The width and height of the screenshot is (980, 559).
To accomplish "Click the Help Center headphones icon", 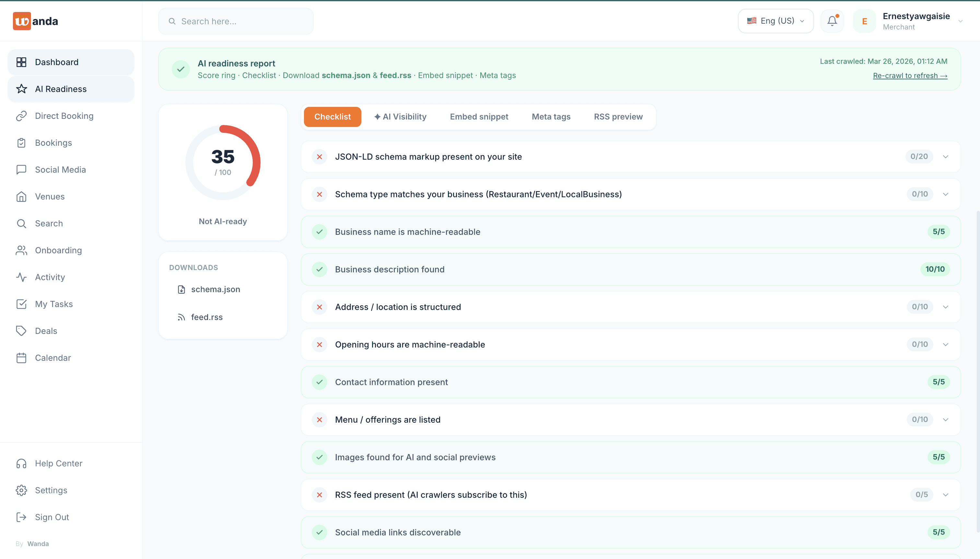I will tap(21, 463).
